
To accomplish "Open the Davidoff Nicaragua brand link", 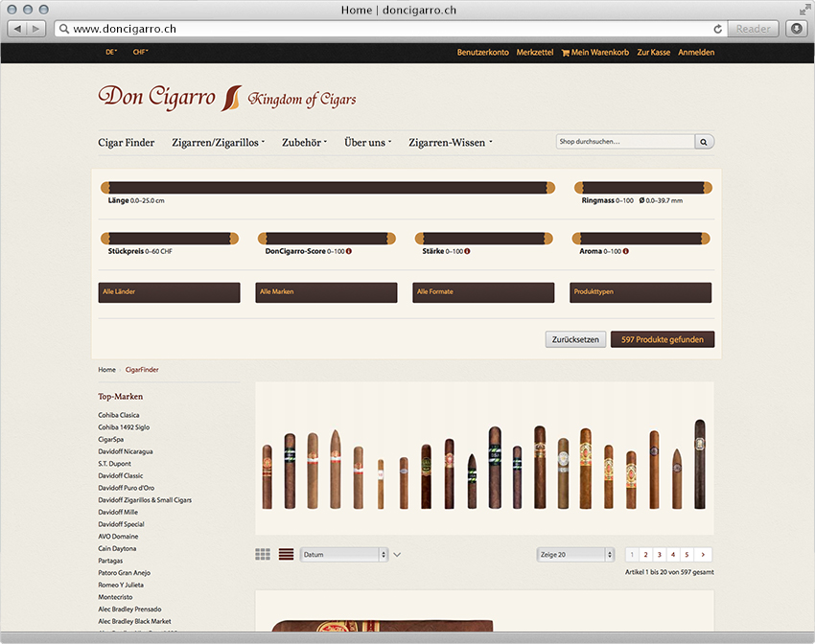I will (126, 451).
